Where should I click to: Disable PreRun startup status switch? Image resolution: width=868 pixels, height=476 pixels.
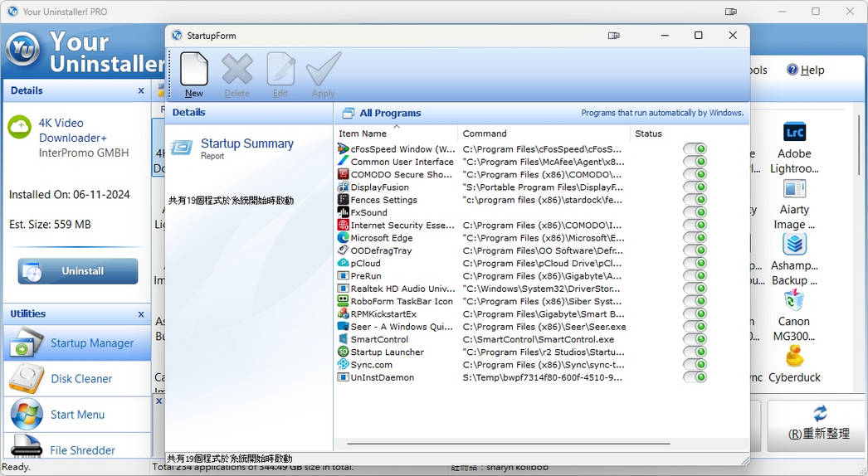695,276
